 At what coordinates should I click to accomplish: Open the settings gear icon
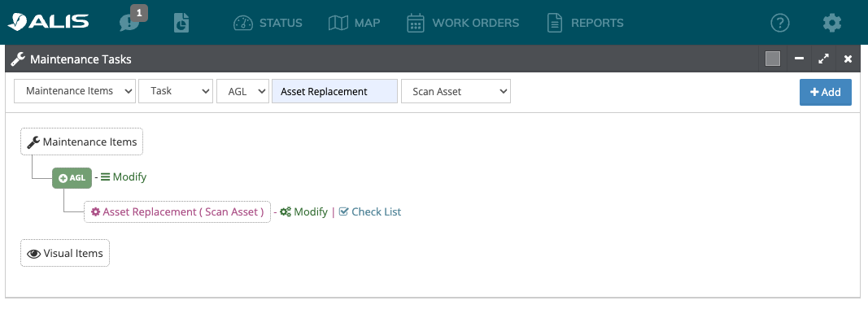tap(832, 23)
